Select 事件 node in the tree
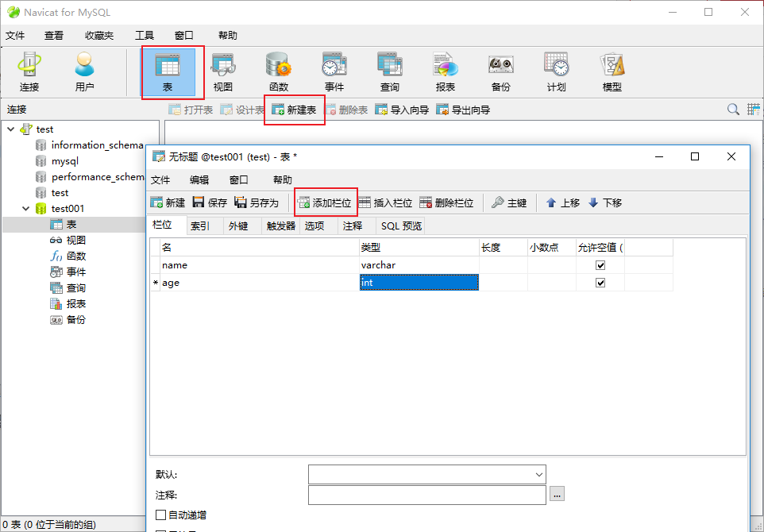 click(x=68, y=272)
